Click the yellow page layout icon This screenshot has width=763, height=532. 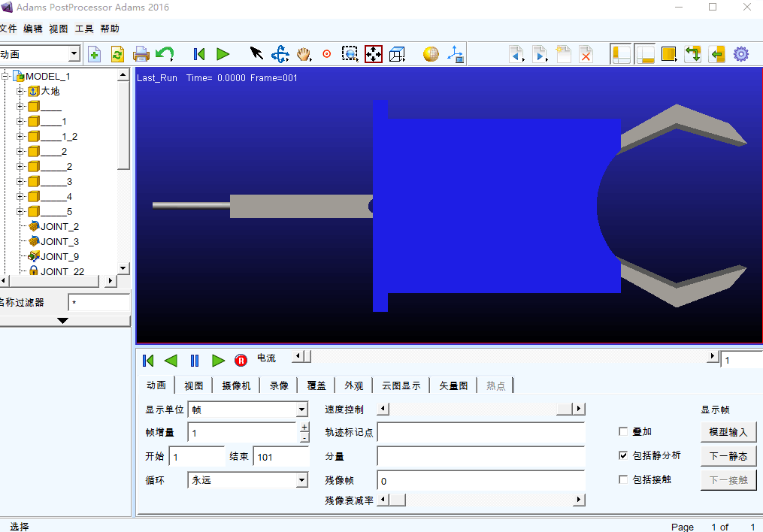click(x=669, y=54)
